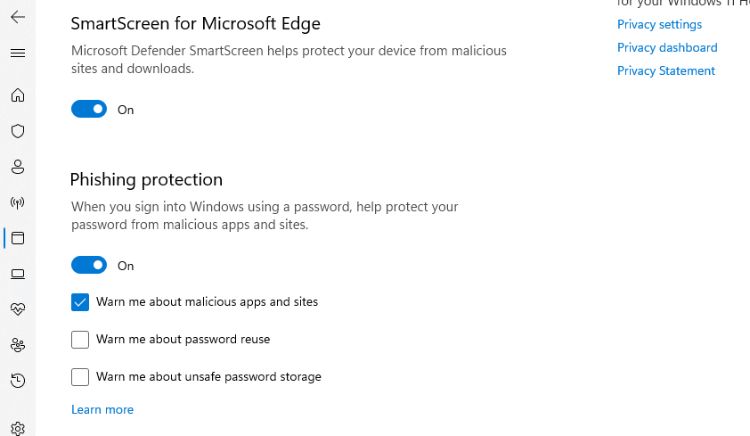Screen dimensions: 750x436
Task: Open Settings gear icon in sidebar
Action: point(17,427)
